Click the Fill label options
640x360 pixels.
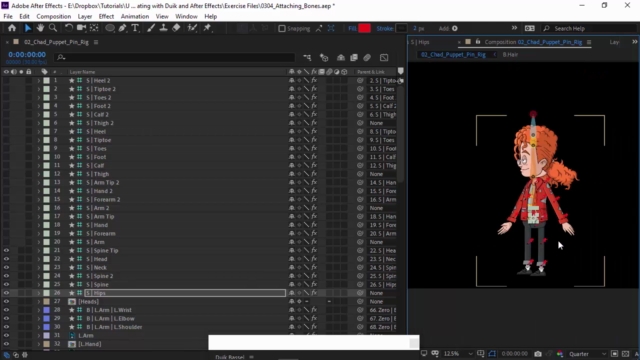pyautogui.click(x=352, y=28)
